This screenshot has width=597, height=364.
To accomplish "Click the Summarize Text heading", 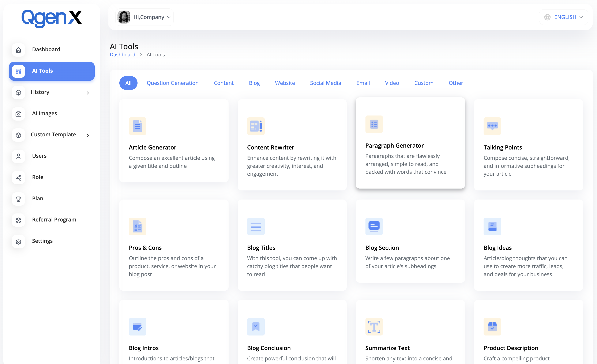I will tap(387, 348).
